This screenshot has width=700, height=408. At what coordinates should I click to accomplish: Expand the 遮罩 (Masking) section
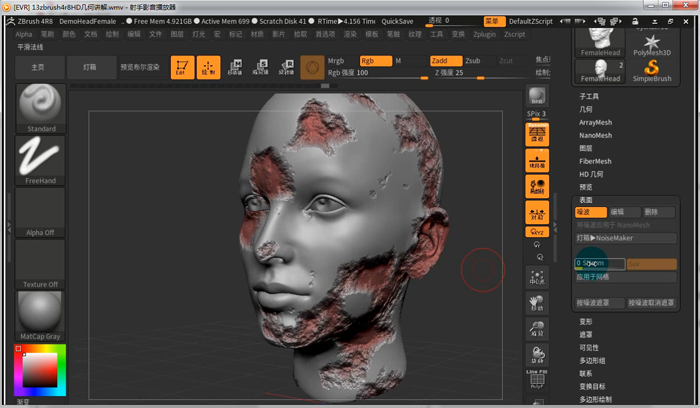coord(586,334)
